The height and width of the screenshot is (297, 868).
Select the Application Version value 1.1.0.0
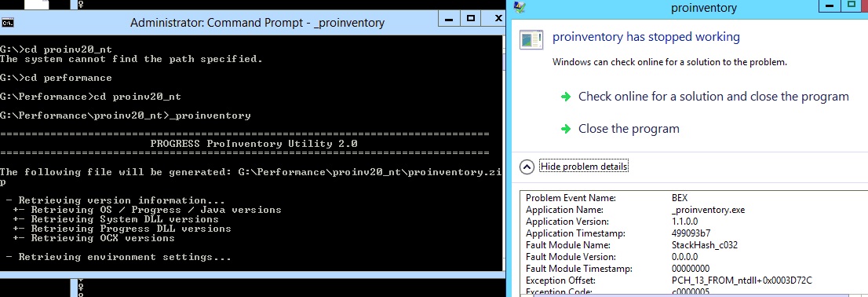pyautogui.click(x=684, y=222)
